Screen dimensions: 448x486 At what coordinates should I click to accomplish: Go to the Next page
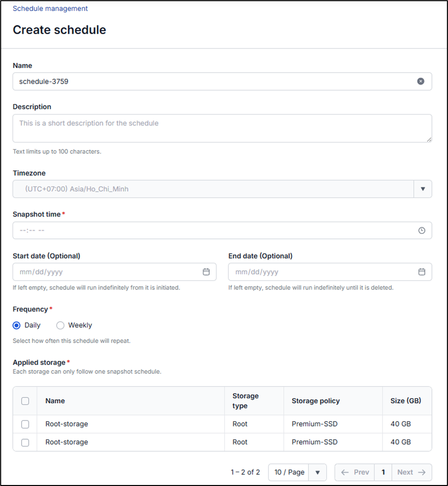coord(411,472)
